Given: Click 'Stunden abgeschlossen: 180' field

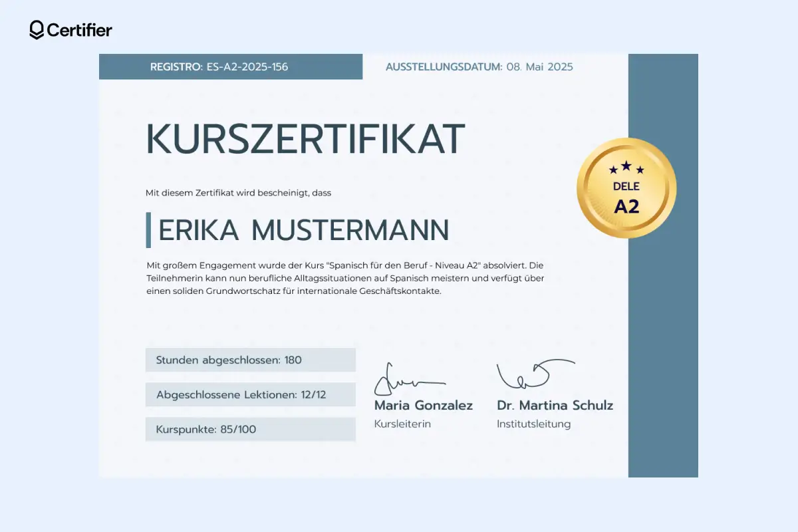Looking at the screenshot, I should (251, 360).
